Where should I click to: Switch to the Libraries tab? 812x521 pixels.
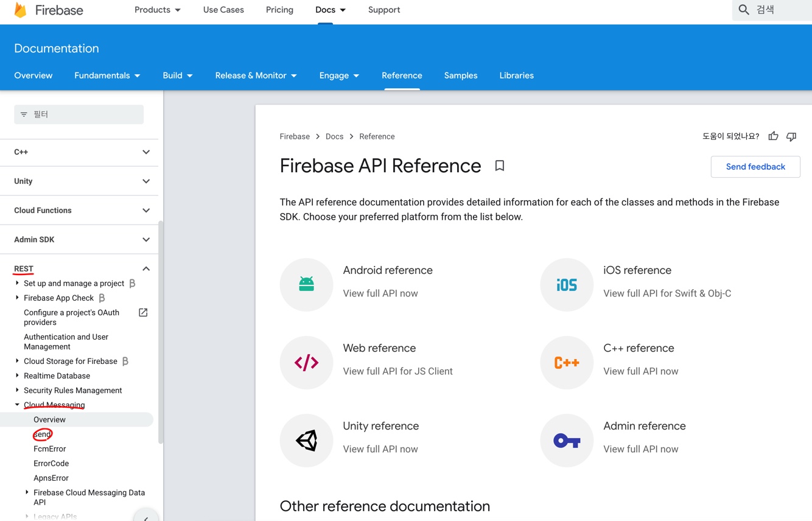click(516, 75)
